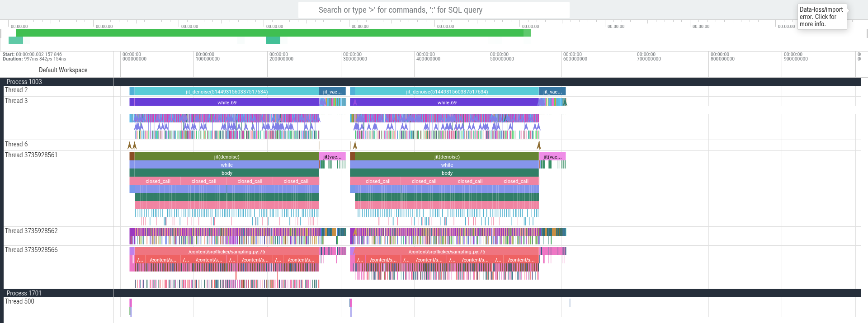Select the Thread 3 track label
Image resolution: width=868 pixels, height=323 pixels.
pos(16,101)
